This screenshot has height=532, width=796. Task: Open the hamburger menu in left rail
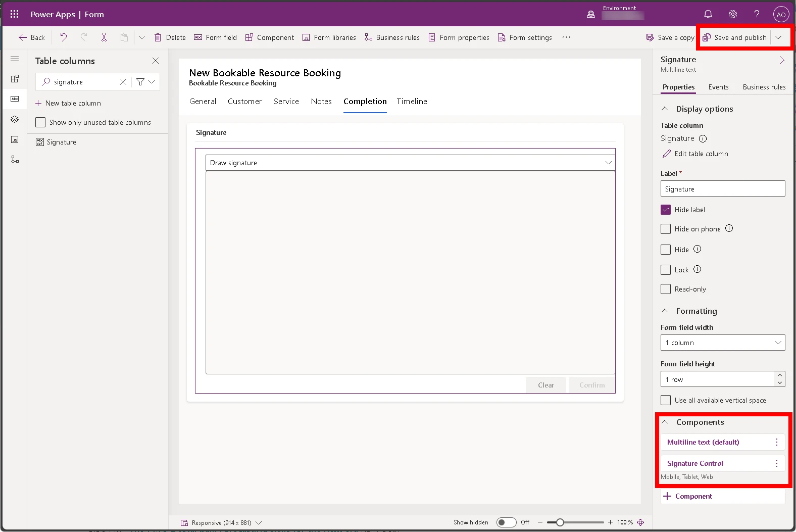tap(15, 59)
